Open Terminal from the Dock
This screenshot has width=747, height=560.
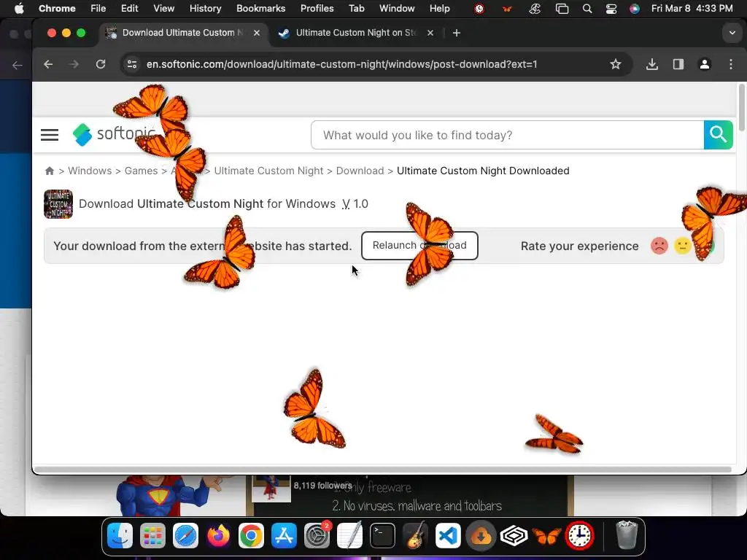pos(382,536)
